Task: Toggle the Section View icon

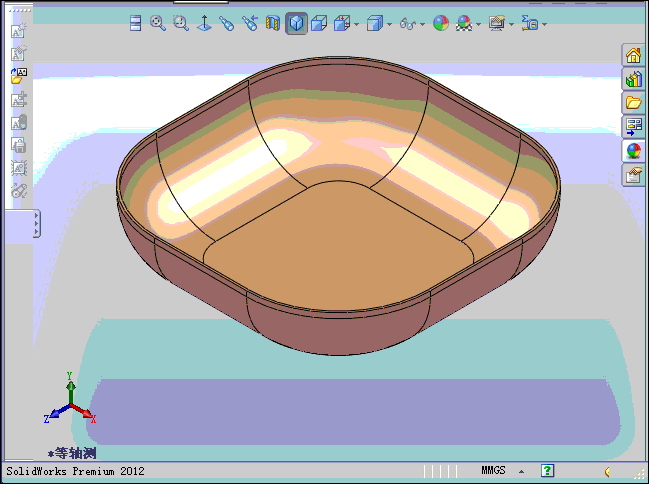Action: click(x=273, y=23)
